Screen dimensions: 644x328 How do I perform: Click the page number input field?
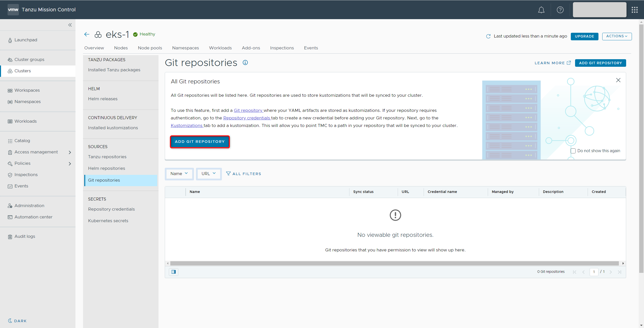(594, 272)
